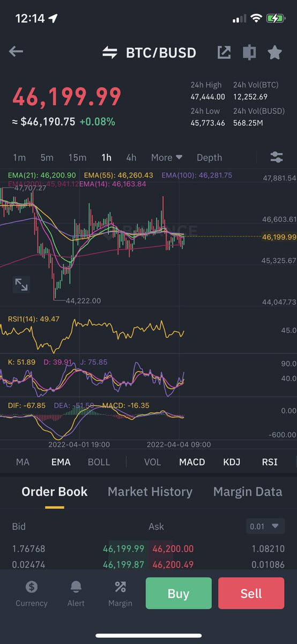Tap the Wi-Fi indicator in the status bar
This screenshot has width=297, height=644.
click(x=256, y=18)
